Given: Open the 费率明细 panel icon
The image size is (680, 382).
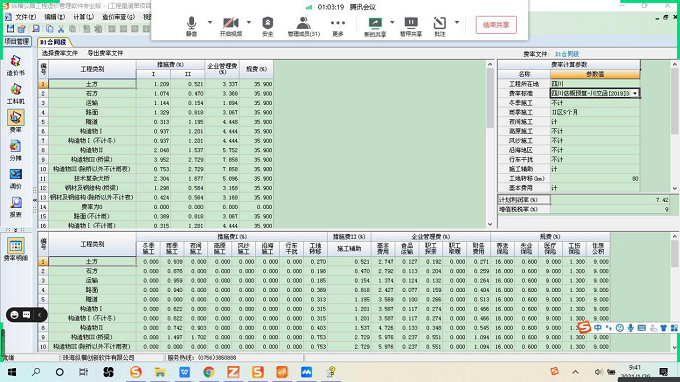Looking at the screenshot, I should 16,250.
